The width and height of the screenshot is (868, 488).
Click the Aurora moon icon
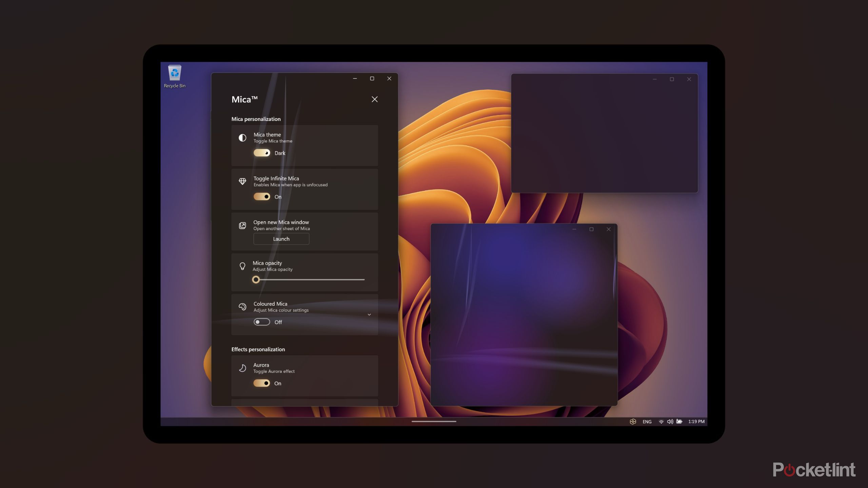(x=242, y=368)
